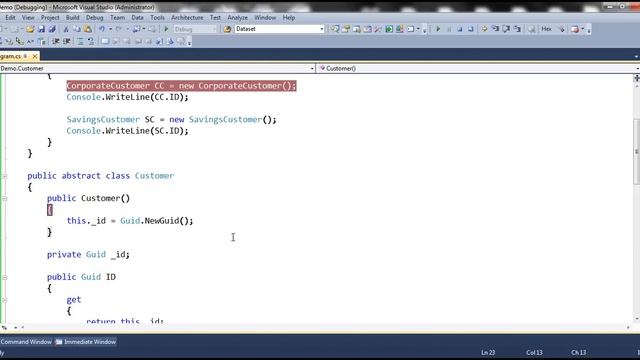
Task: Click the red Breakpoints window icon
Action: (575, 29)
